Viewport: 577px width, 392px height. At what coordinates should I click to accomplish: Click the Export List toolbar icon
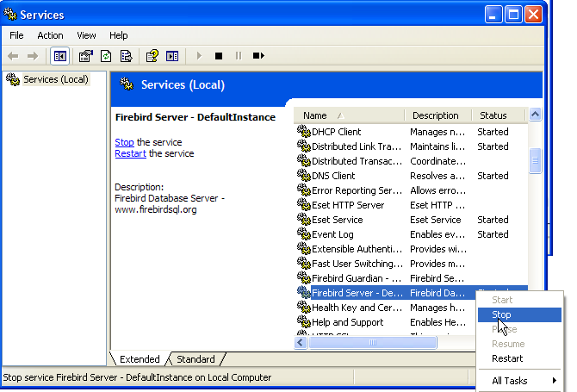(126, 56)
